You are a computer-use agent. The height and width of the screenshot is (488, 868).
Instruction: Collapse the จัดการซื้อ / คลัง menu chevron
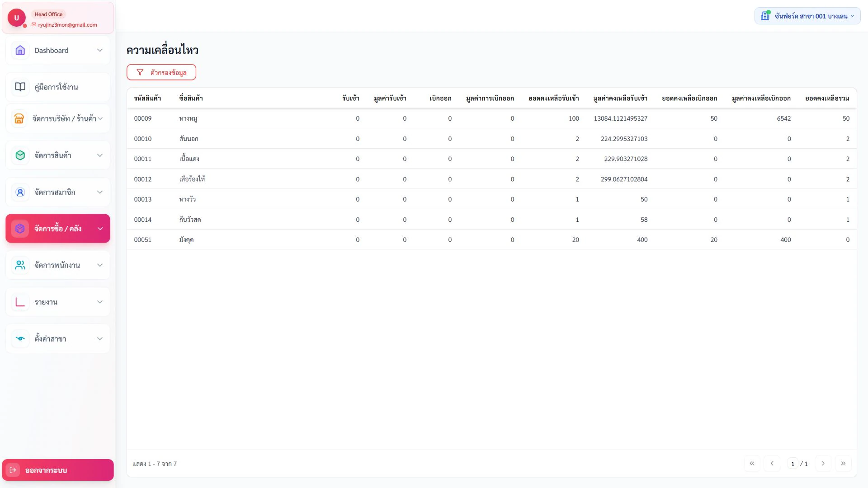[100, 229]
